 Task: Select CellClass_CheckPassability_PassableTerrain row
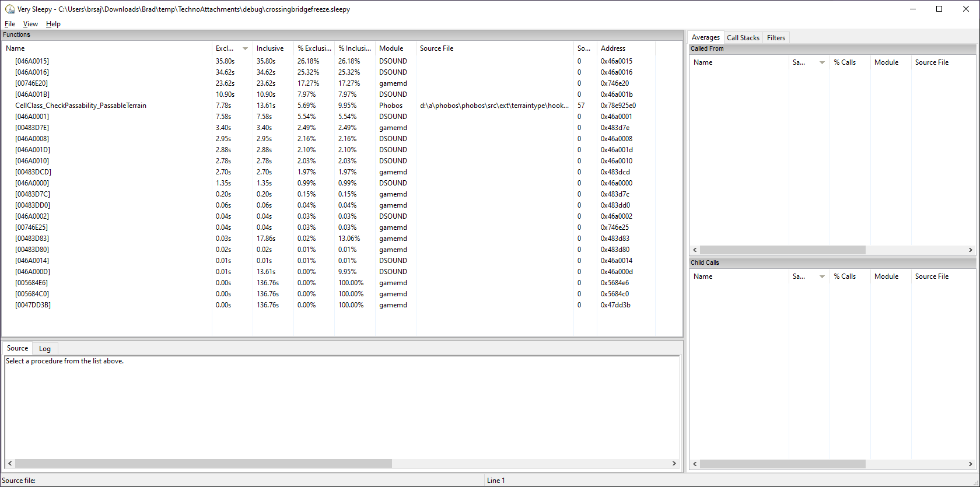click(342, 106)
